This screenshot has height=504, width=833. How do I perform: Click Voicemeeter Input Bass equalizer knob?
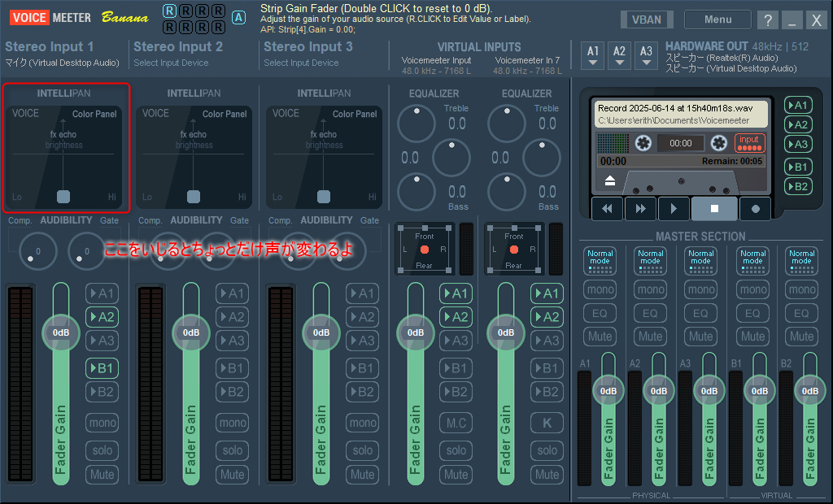(416, 192)
